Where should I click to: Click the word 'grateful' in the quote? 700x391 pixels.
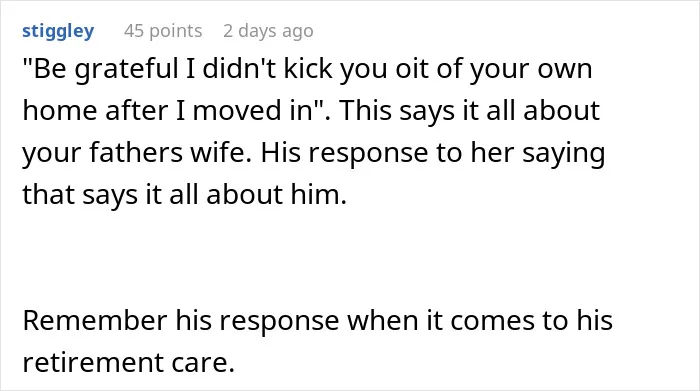pyautogui.click(x=127, y=70)
